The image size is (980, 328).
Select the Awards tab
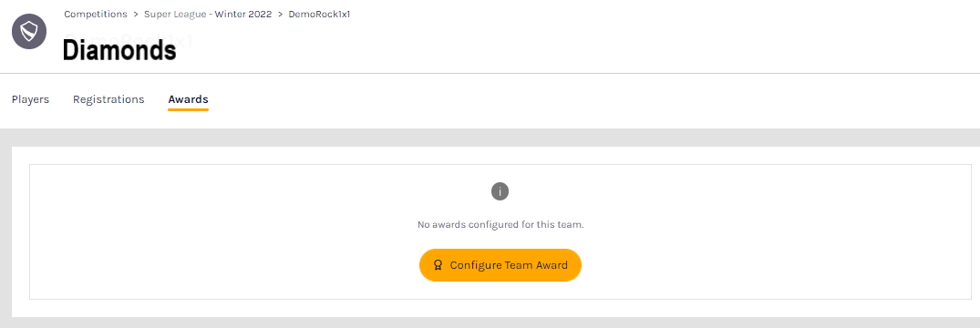tap(188, 99)
